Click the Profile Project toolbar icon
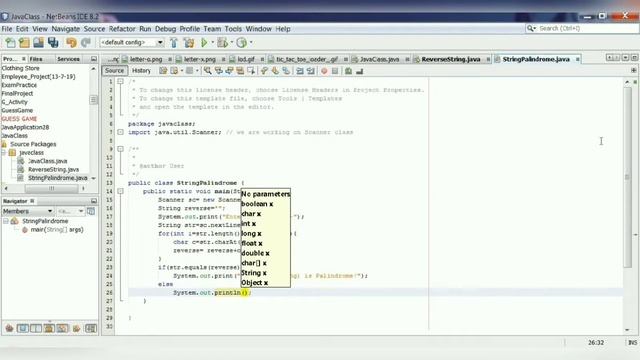The image size is (640, 360). [242, 42]
